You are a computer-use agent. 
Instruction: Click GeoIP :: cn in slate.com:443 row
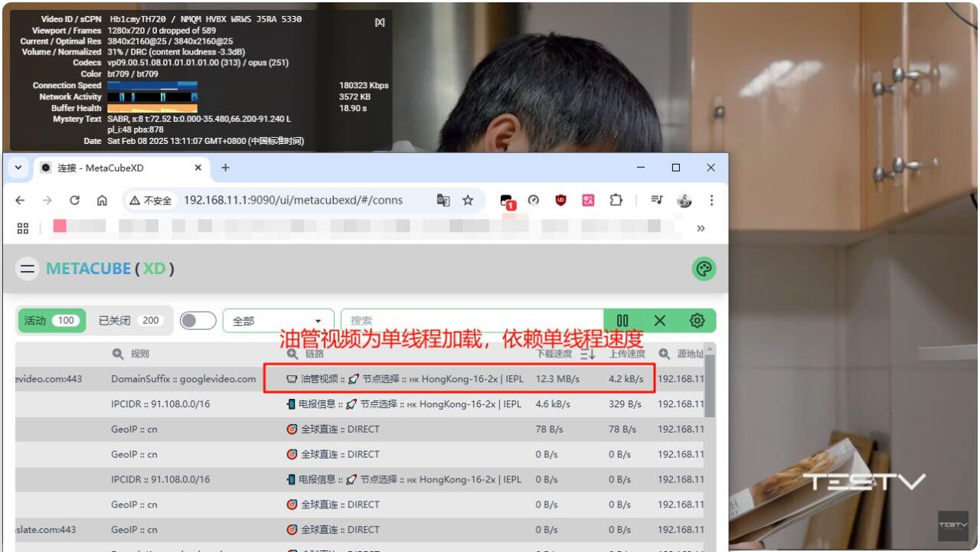click(x=134, y=529)
